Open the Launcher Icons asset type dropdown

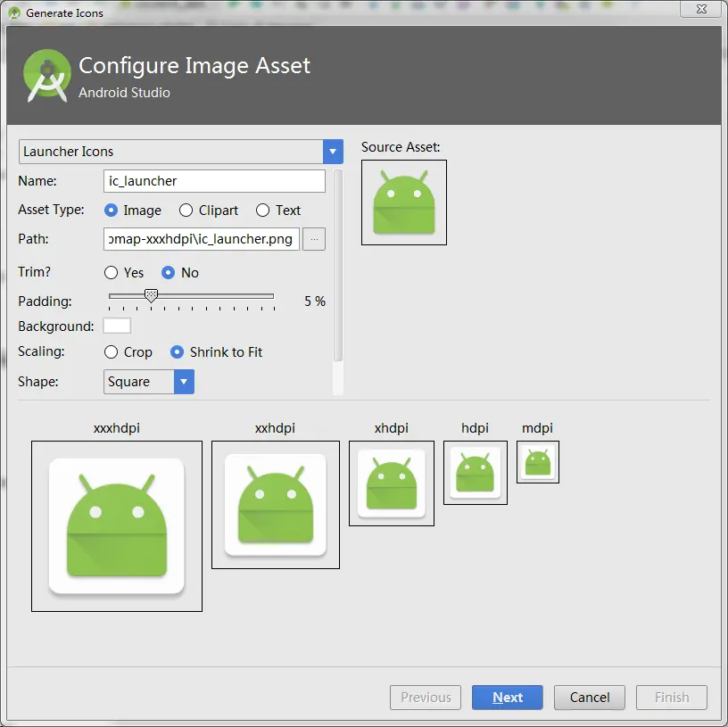(x=180, y=152)
